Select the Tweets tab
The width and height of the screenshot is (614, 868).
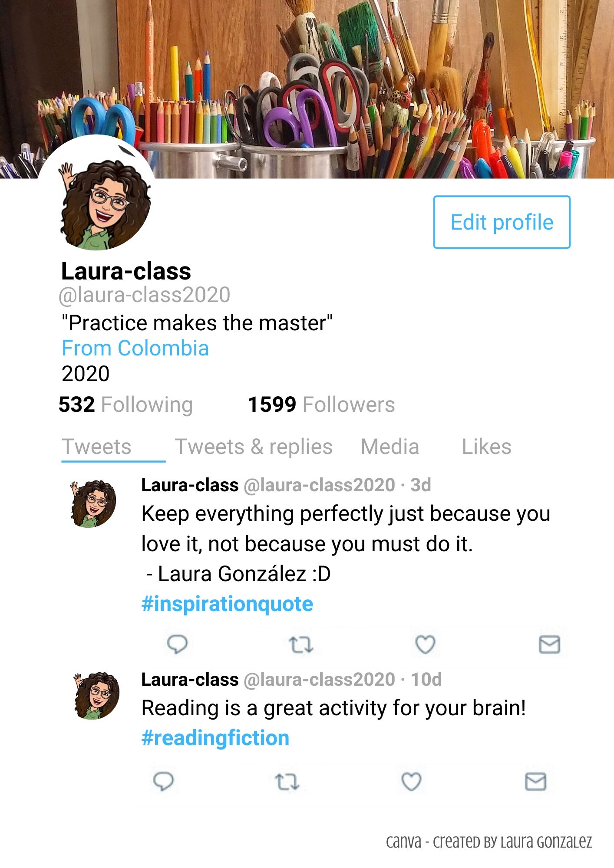tap(96, 447)
